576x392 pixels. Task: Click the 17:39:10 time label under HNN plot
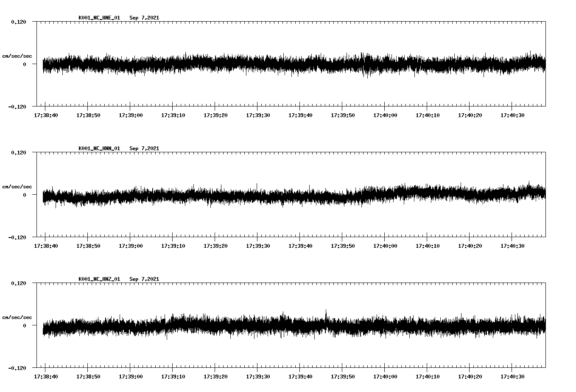click(x=173, y=246)
